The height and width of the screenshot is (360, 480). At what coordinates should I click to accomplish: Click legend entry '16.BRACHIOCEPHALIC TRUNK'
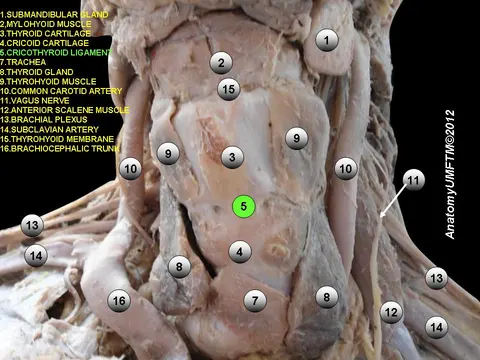pos(60,149)
